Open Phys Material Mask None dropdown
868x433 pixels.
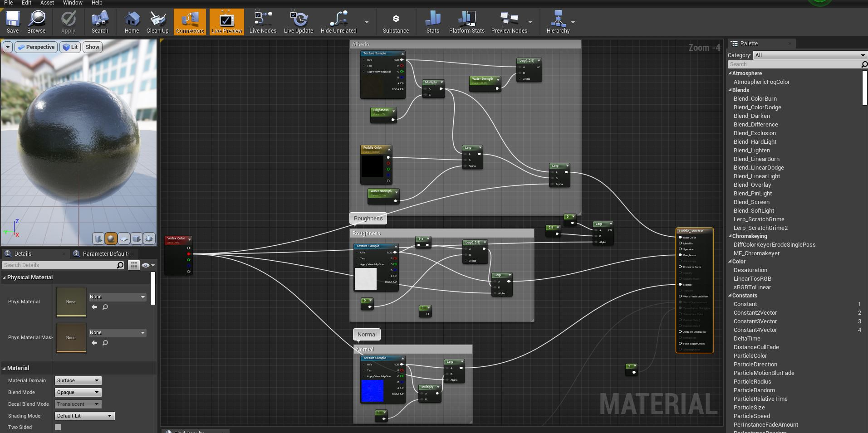point(118,333)
